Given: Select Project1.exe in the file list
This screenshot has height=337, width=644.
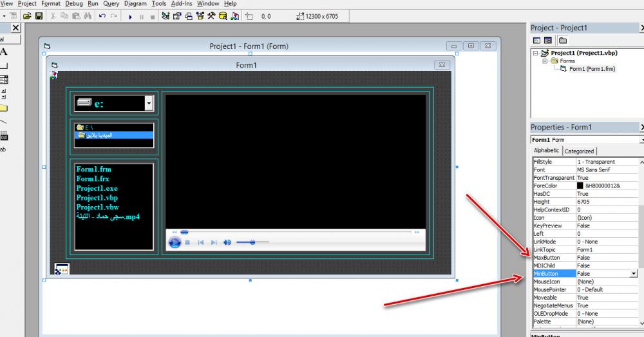Looking at the screenshot, I should pos(97,188).
